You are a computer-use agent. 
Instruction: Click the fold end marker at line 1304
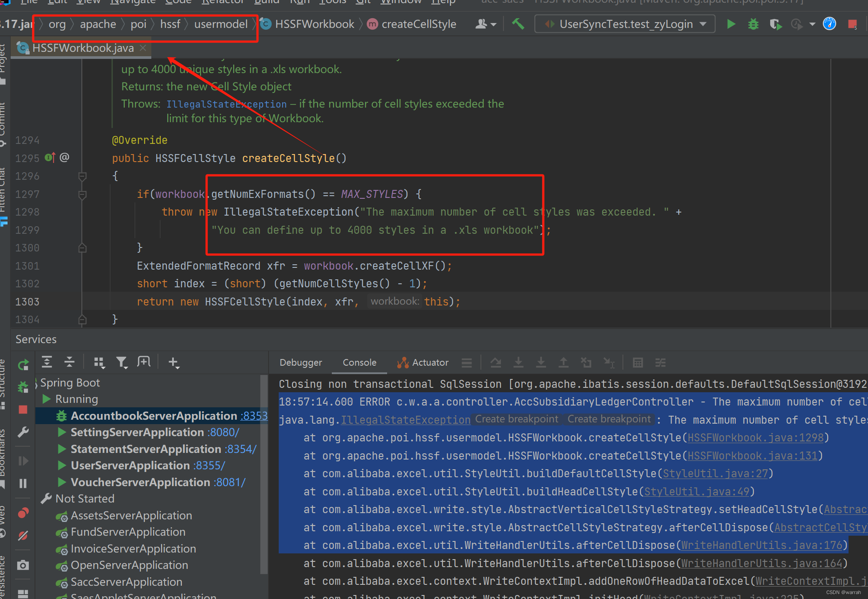tap(82, 320)
